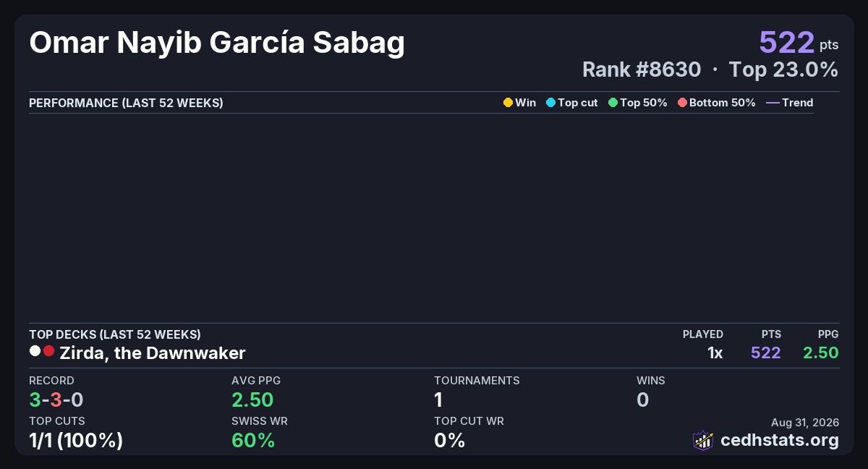Image resolution: width=868 pixels, height=469 pixels.
Task: Click the cedhstats logo icon
Action: [703, 440]
